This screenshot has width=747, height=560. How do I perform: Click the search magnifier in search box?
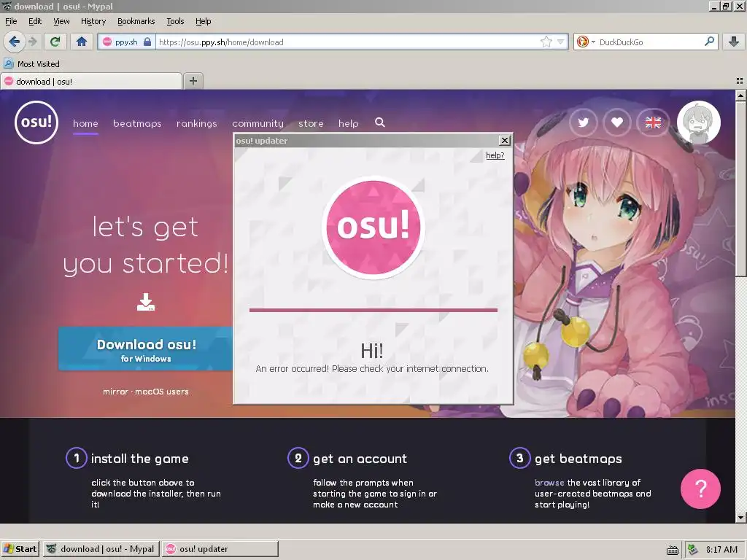(709, 42)
